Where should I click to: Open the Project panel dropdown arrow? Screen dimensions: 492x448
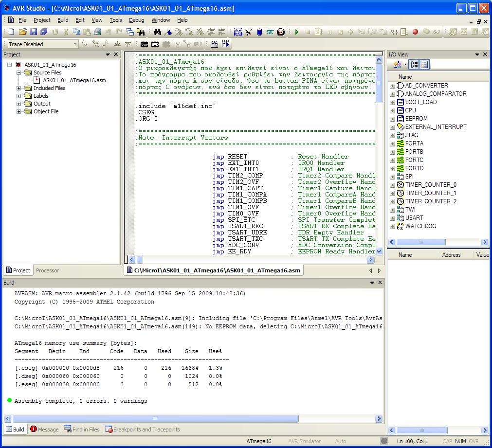point(108,54)
